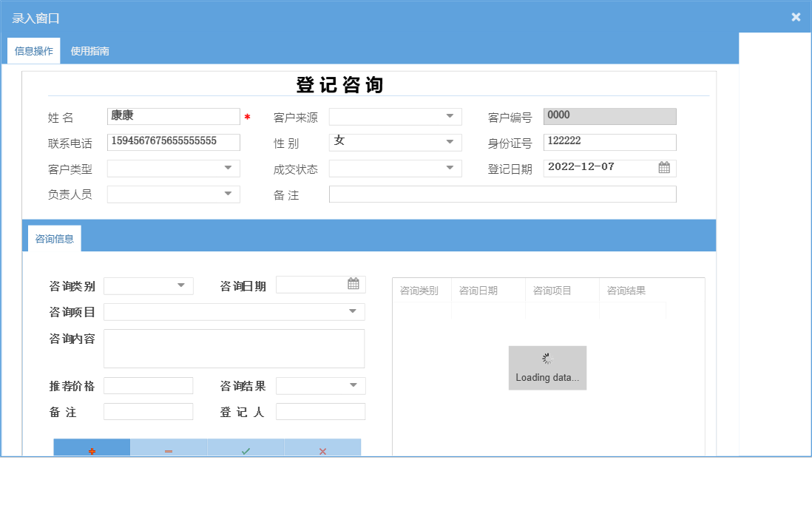The height and width of the screenshot is (508, 812).
Task: Click inside the 咨询内容 text area
Action: [234, 348]
